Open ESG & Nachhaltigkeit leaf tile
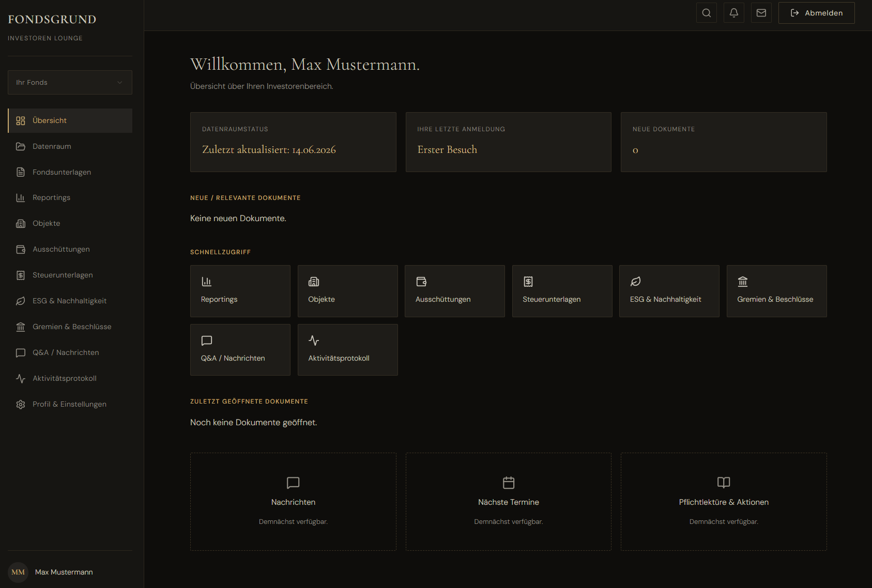 [x=669, y=291]
